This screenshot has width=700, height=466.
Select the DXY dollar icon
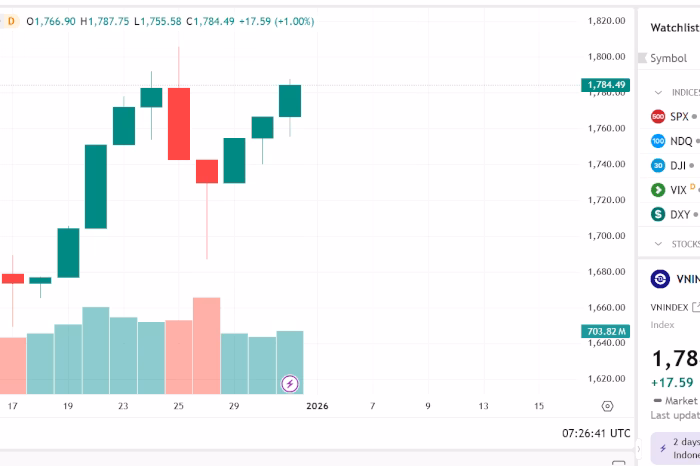tap(658, 214)
